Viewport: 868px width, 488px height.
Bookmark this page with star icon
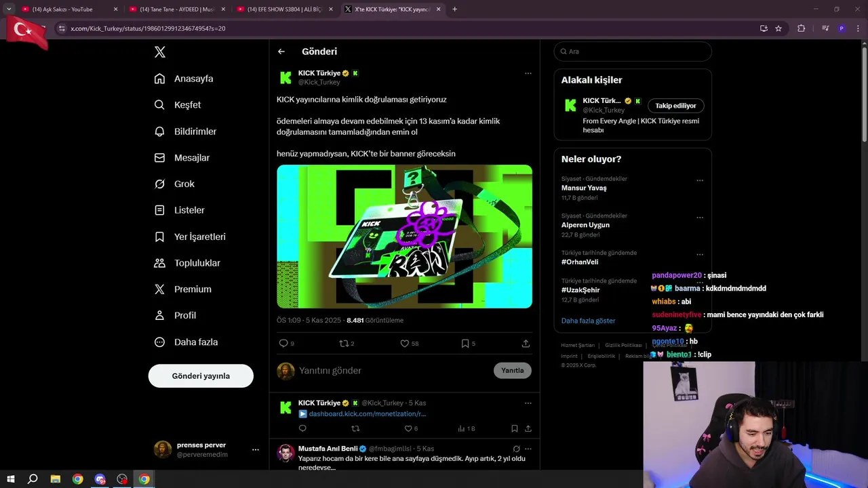pos(778,28)
